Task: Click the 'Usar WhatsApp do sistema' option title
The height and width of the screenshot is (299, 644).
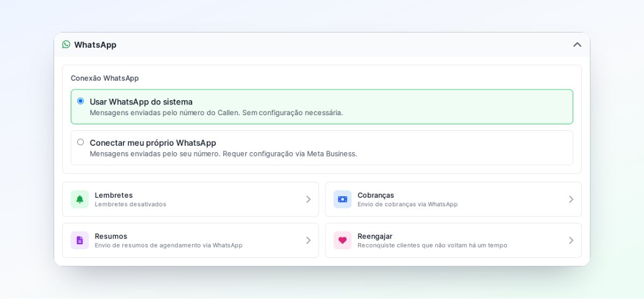Action: [x=141, y=102]
